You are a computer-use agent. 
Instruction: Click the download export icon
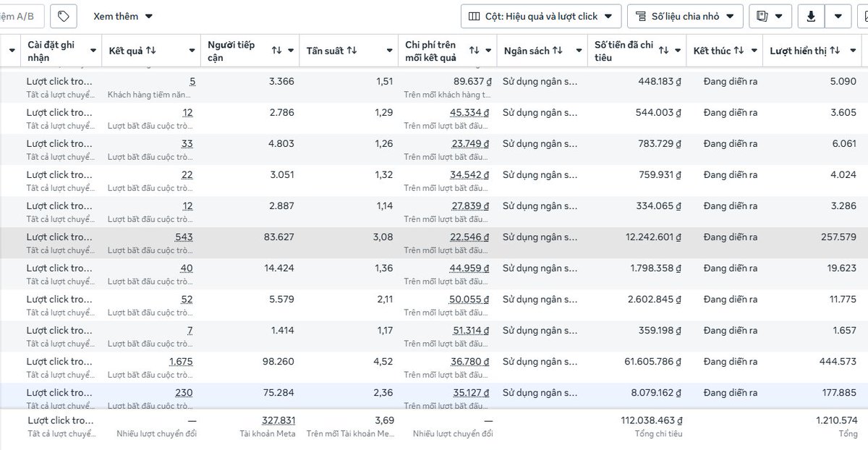(x=811, y=16)
